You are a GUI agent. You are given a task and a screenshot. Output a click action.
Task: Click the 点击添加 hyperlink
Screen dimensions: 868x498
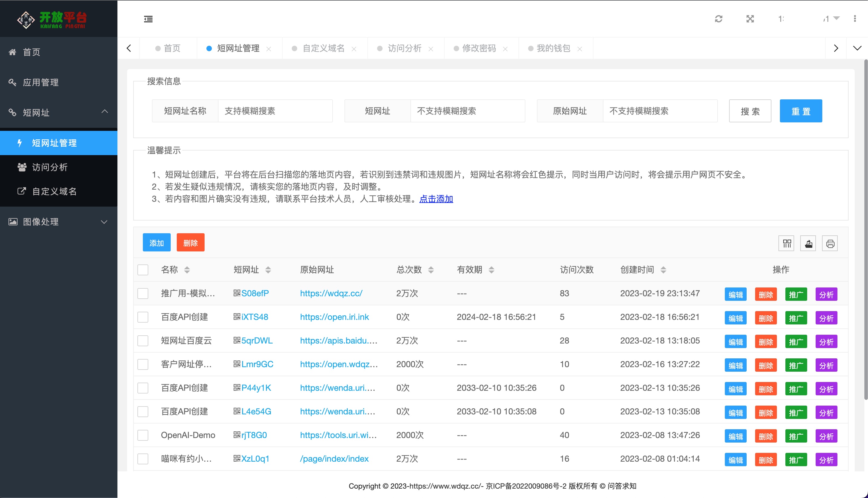click(x=436, y=199)
